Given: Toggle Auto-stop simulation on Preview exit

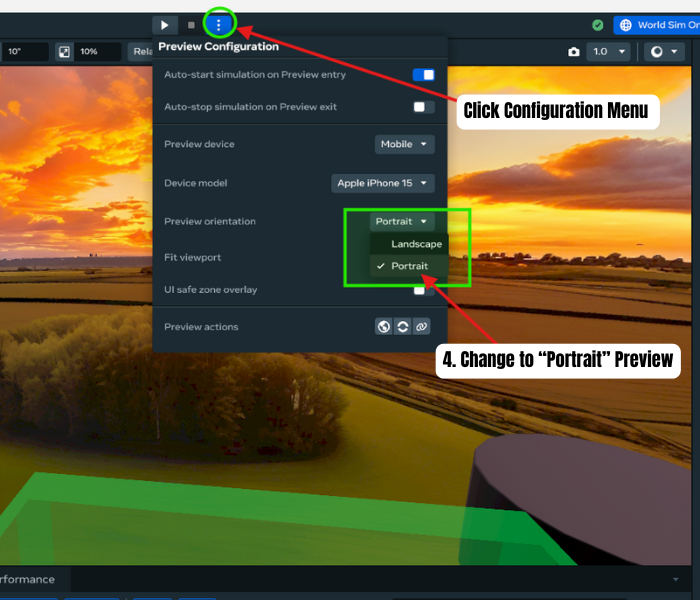Looking at the screenshot, I should [x=423, y=107].
